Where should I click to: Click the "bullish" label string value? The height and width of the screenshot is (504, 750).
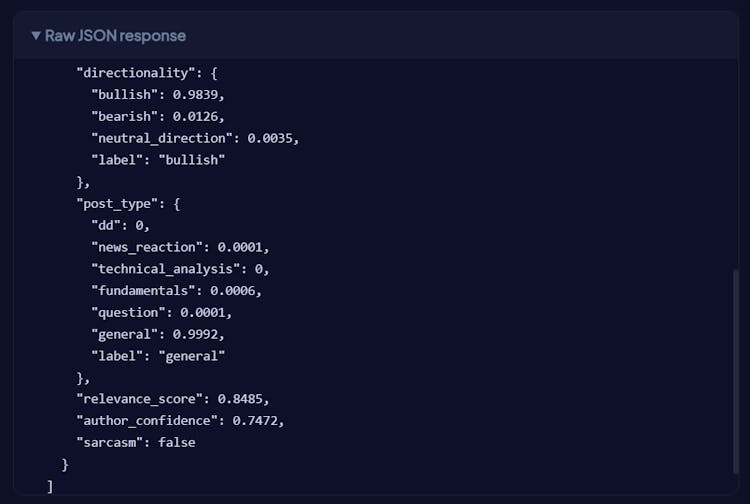(x=192, y=160)
